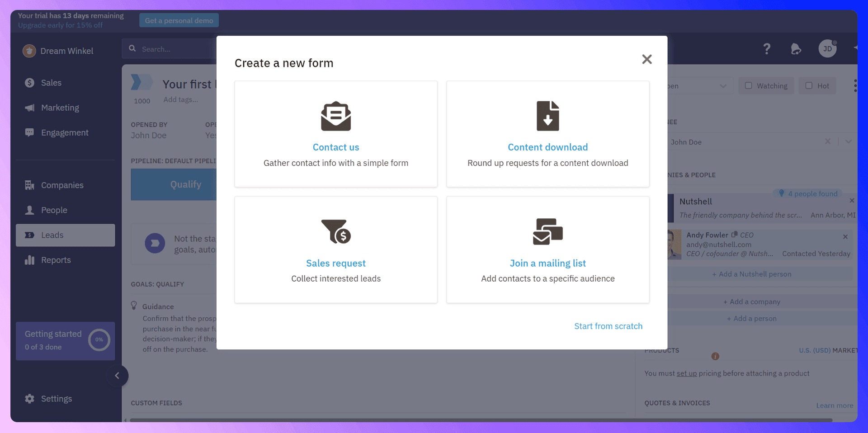The width and height of the screenshot is (868, 433).
Task: Open Engagement in the sidebar
Action: 65,132
